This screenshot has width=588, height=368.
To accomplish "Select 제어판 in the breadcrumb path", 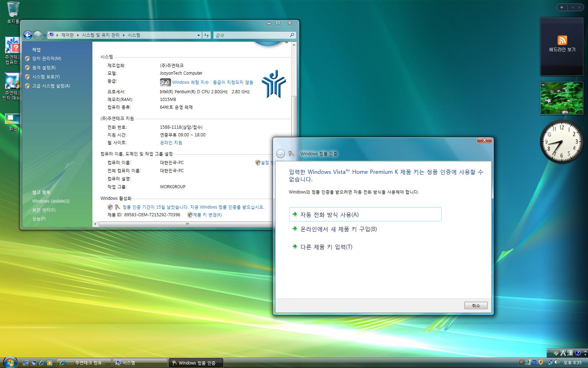I will 68,35.
